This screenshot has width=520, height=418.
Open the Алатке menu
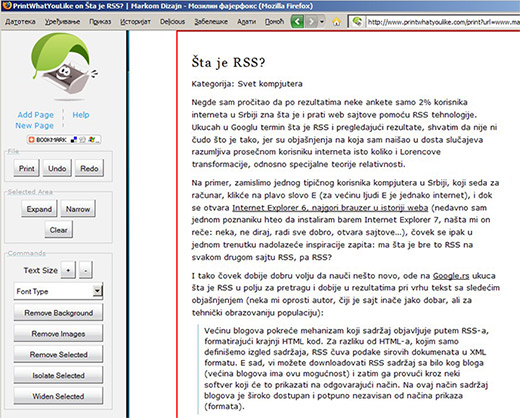click(x=246, y=22)
